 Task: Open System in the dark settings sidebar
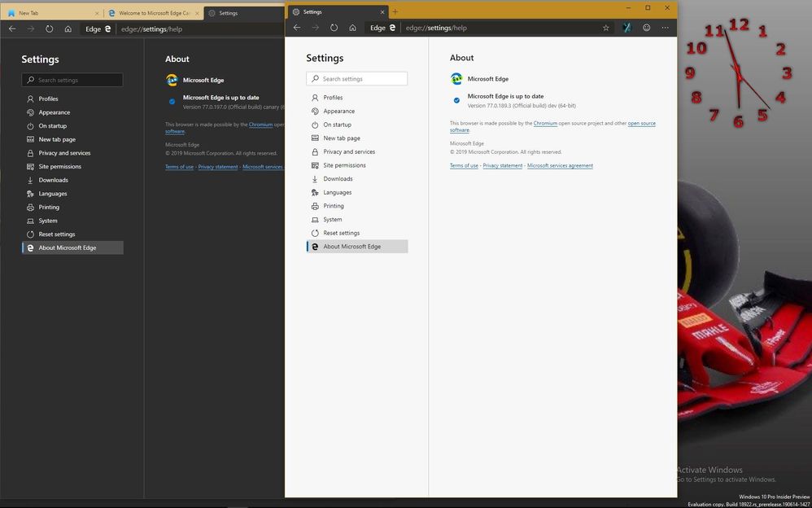[72, 221]
